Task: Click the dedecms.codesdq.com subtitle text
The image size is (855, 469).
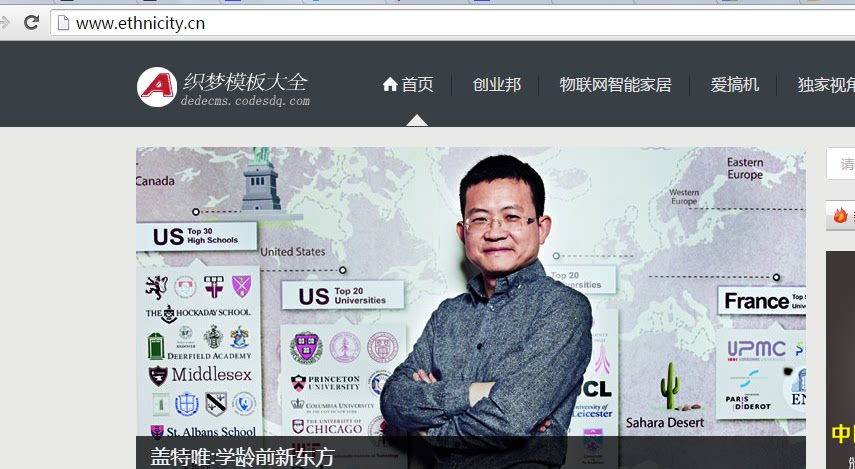Action: (x=245, y=101)
